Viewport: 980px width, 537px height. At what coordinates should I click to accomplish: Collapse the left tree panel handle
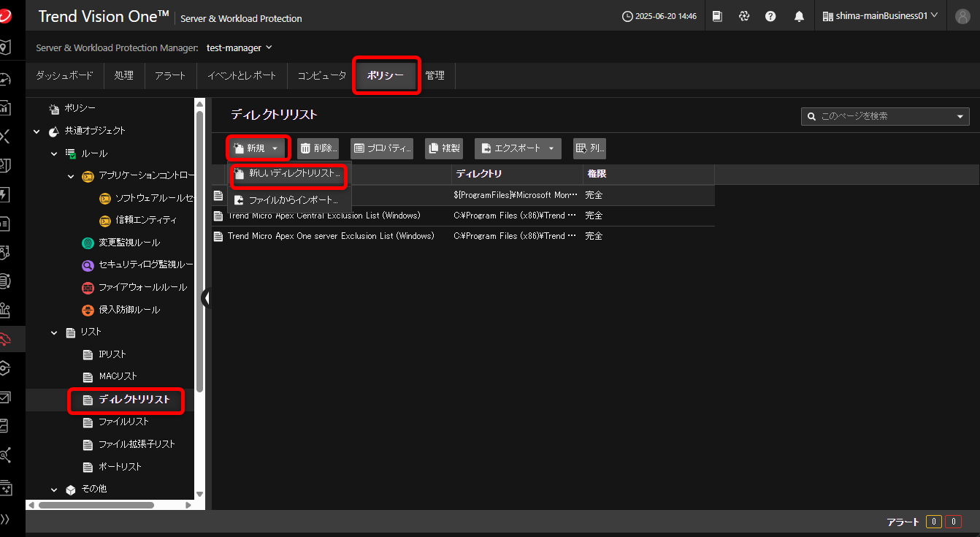[x=207, y=297]
